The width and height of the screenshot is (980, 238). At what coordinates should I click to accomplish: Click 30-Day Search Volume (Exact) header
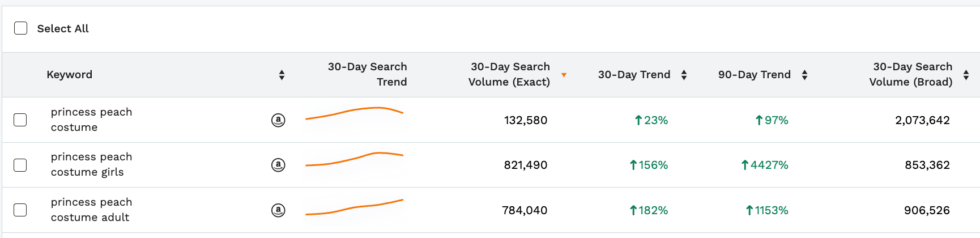coord(509,74)
